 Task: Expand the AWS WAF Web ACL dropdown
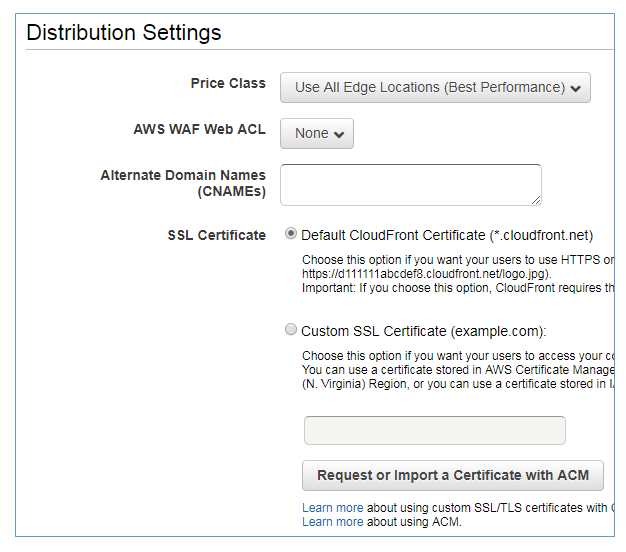point(316,133)
